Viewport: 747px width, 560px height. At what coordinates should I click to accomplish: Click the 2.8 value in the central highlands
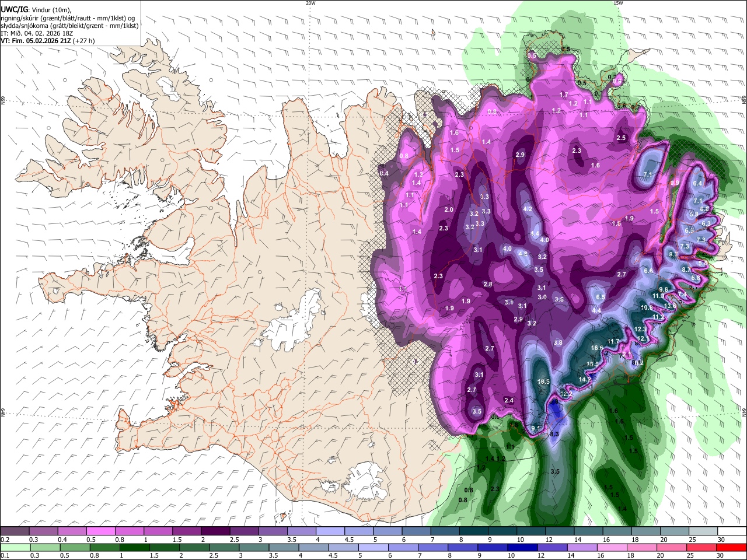488,285
